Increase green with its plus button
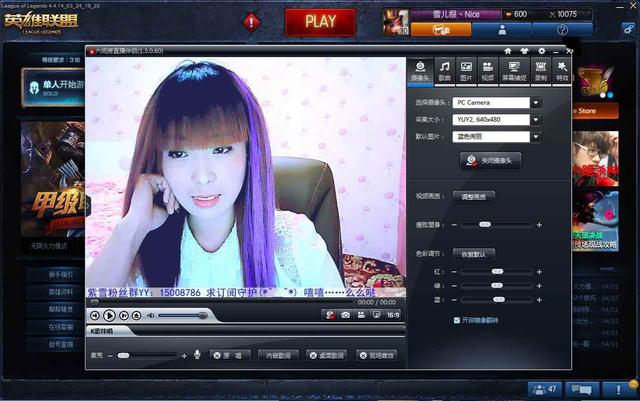 tap(539, 286)
